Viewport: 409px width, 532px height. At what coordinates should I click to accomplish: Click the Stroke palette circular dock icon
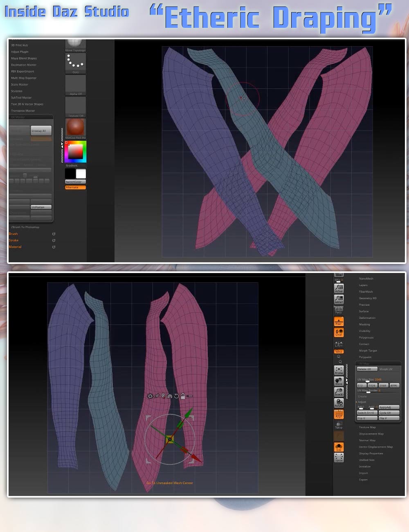(x=54, y=240)
